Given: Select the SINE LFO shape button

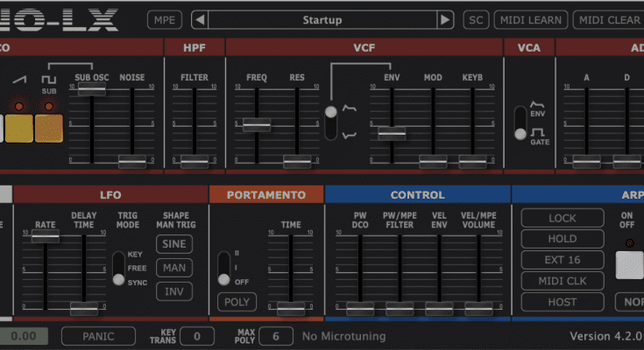Looking at the screenshot, I should (x=174, y=244).
